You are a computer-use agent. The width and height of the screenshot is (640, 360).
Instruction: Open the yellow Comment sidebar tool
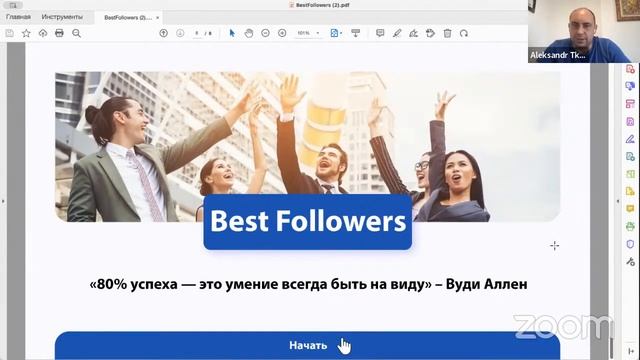click(x=630, y=209)
